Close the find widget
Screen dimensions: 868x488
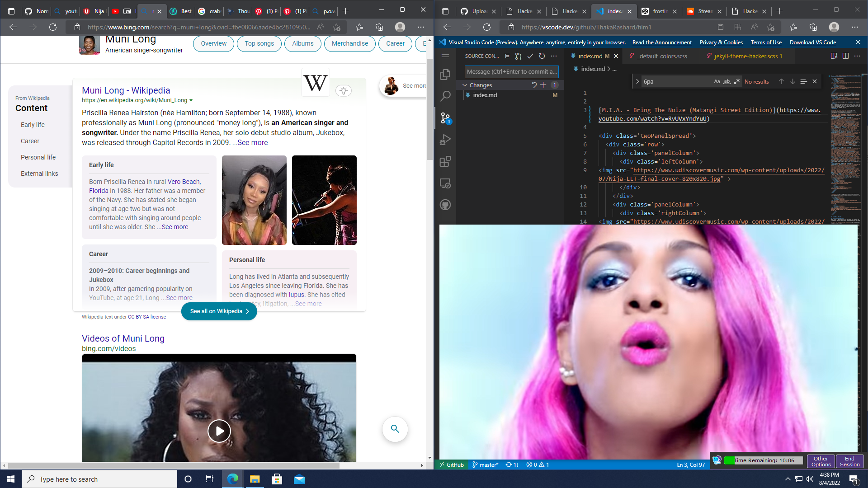(815, 81)
